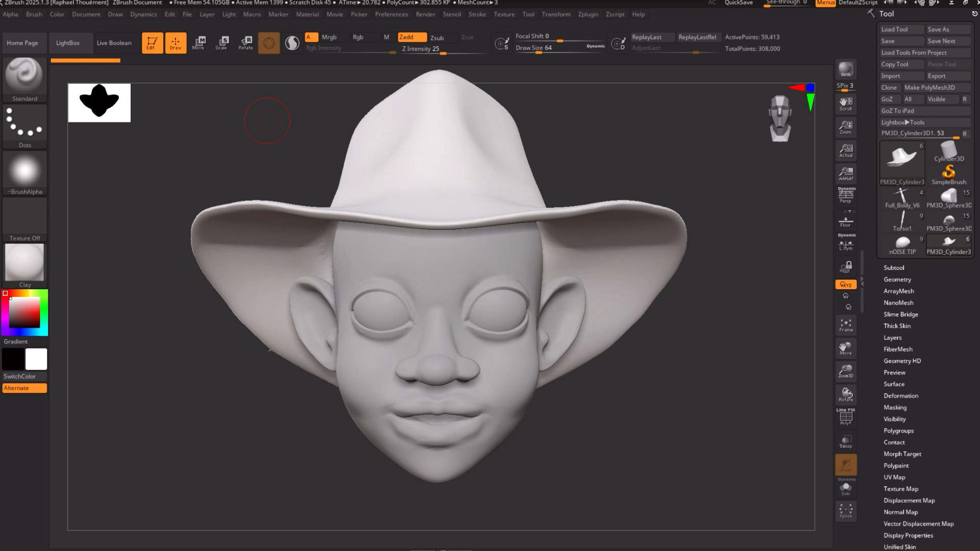Open the Render menu
Image resolution: width=980 pixels, height=551 pixels.
[x=425, y=14]
